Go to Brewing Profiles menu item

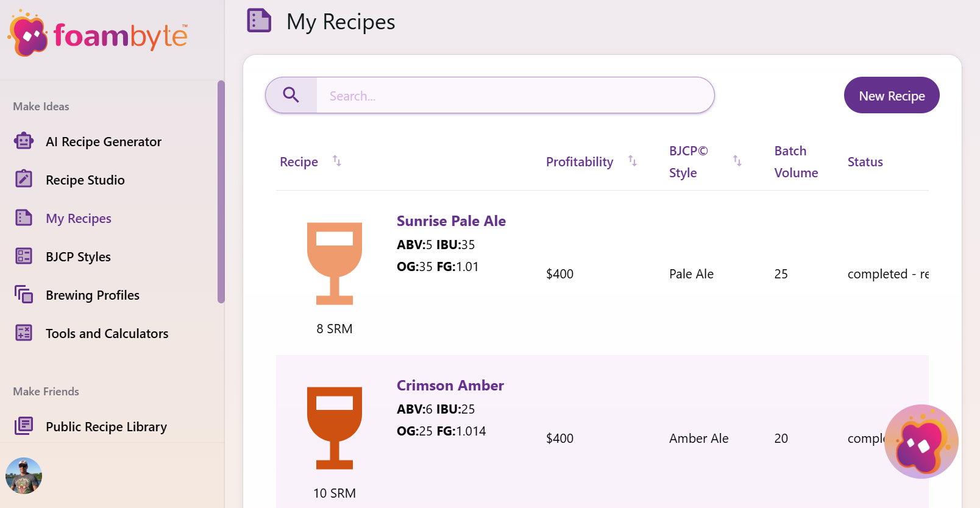[93, 295]
